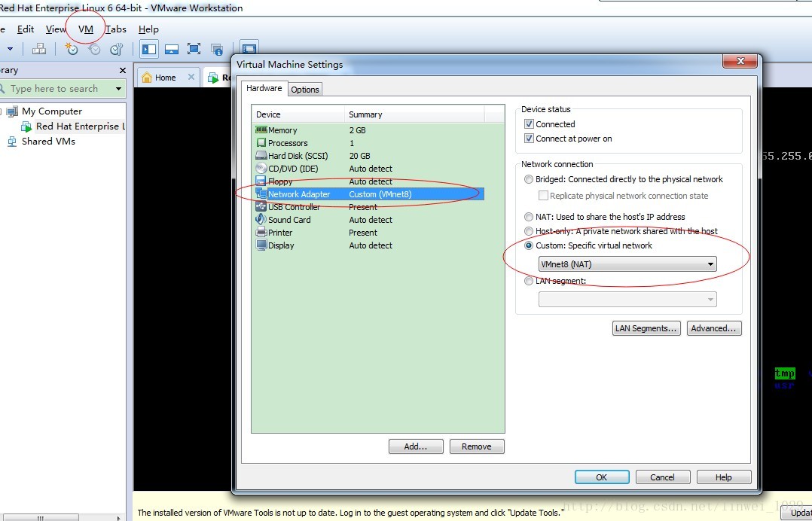
Task: Open the View menu
Action: [56, 29]
